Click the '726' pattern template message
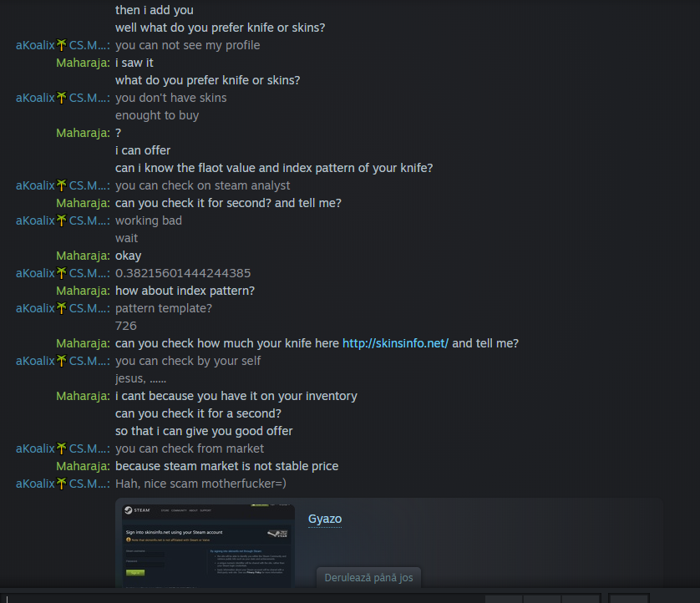Image resolution: width=700 pixels, height=603 pixels. pyautogui.click(x=126, y=326)
